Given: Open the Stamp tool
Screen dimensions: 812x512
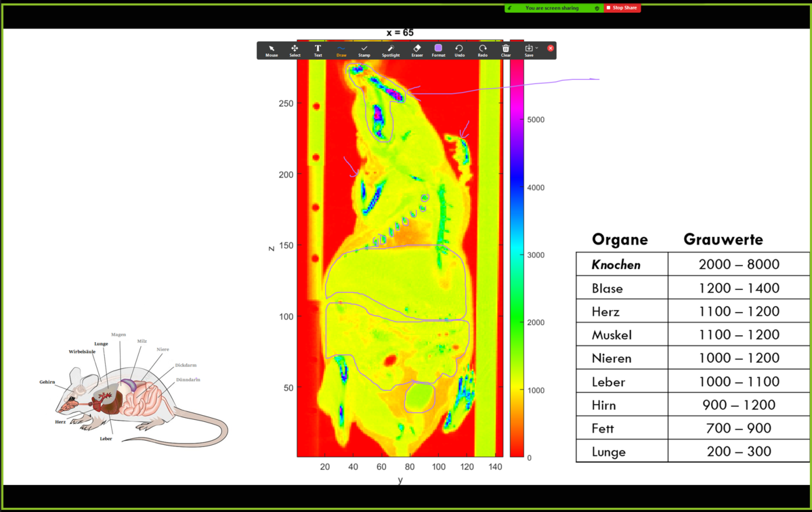Looking at the screenshot, I should (364, 50).
